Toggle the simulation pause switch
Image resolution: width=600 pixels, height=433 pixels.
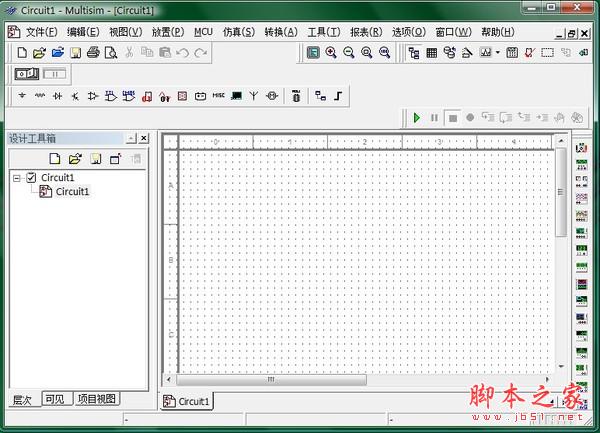55,74
